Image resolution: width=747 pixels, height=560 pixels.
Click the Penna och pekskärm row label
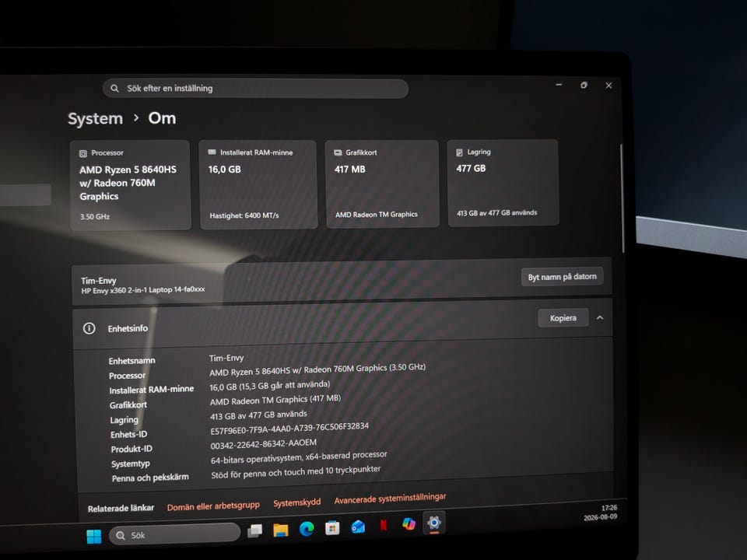click(x=150, y=478)
